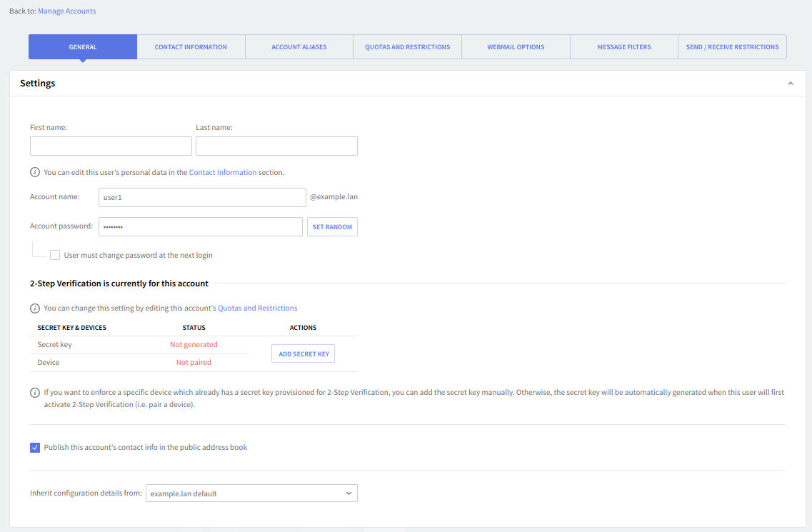
Task: Switch to Send / Receive Restrictions tab
Action: click(x=732, y=47)
